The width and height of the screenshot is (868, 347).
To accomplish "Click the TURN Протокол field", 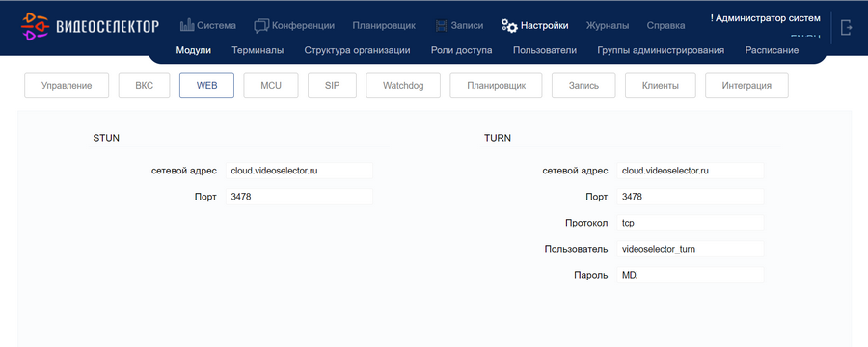I will (x=691, y=223).
